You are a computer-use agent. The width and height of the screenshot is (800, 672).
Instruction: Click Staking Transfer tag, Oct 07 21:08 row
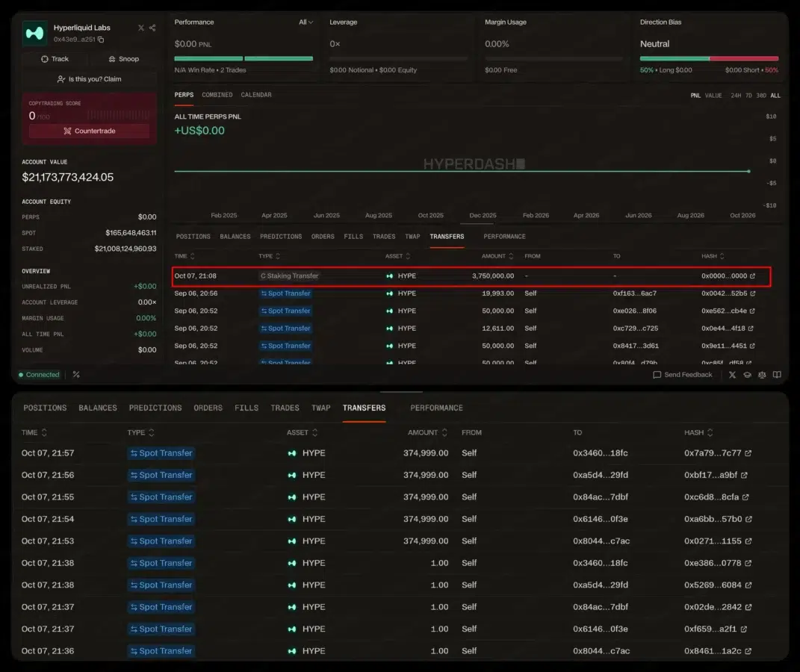(289, 276)
